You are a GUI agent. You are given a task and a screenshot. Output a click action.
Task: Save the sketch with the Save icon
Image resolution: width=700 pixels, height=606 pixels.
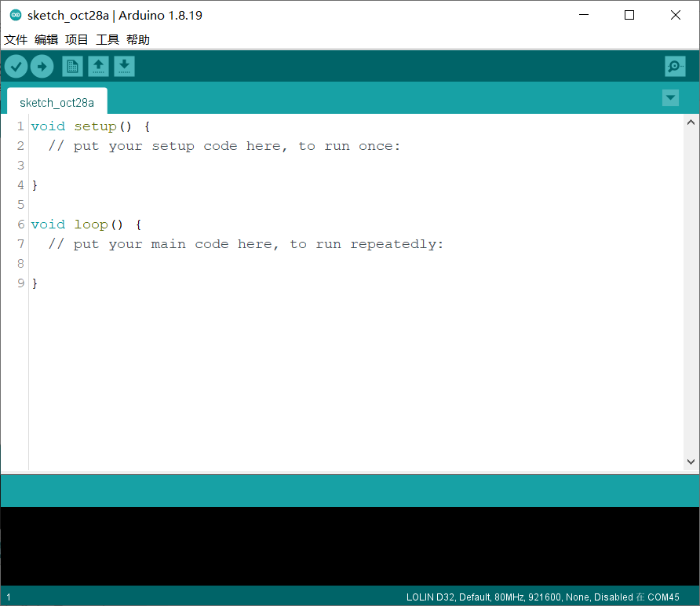(x=124, y=67)
